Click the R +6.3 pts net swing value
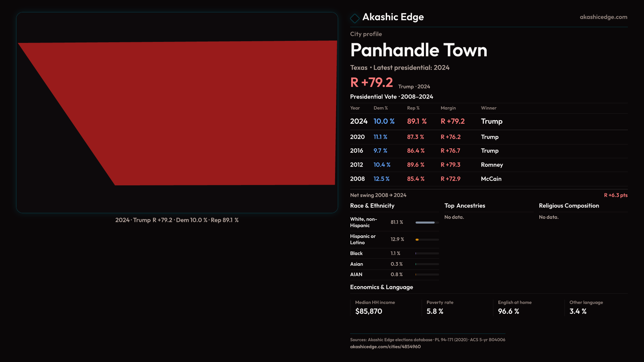Viewport: 644px width, 362px height. [615, 195]
